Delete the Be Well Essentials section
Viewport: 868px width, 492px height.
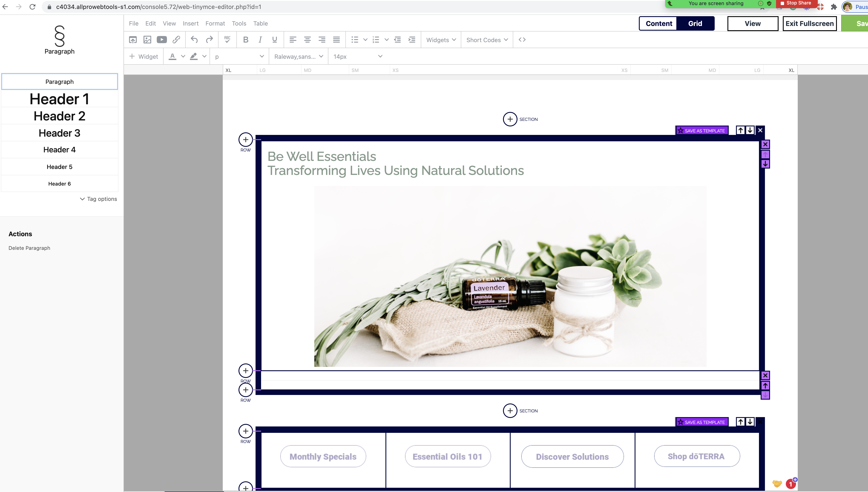coord(760,130)
